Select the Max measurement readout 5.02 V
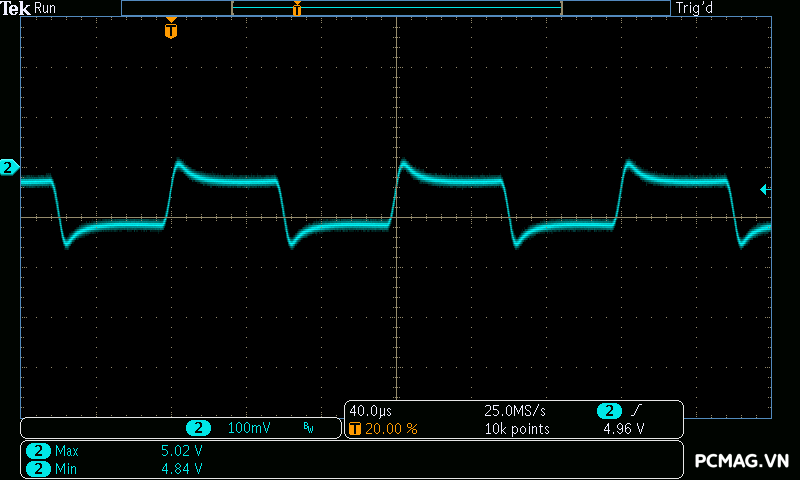 pyautogui.click(x=181, y=451)
